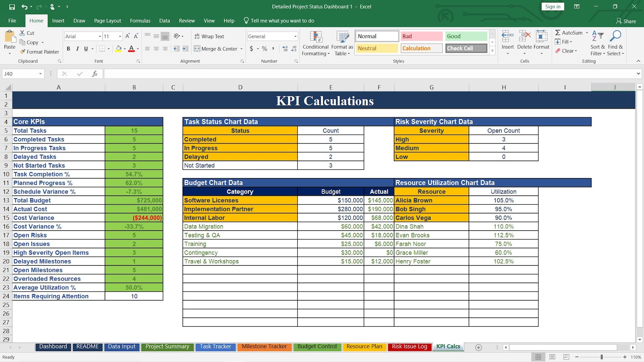Apply Accounting Number Format dollar icon
The width and height of the screenshot is (644, 362).
[x=251, y=49]
